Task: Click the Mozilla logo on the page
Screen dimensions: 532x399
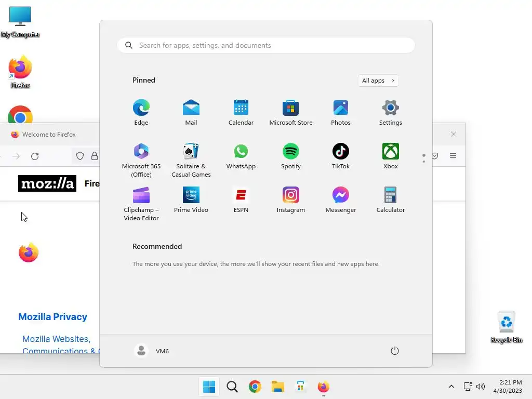Action: click(47, 183)
